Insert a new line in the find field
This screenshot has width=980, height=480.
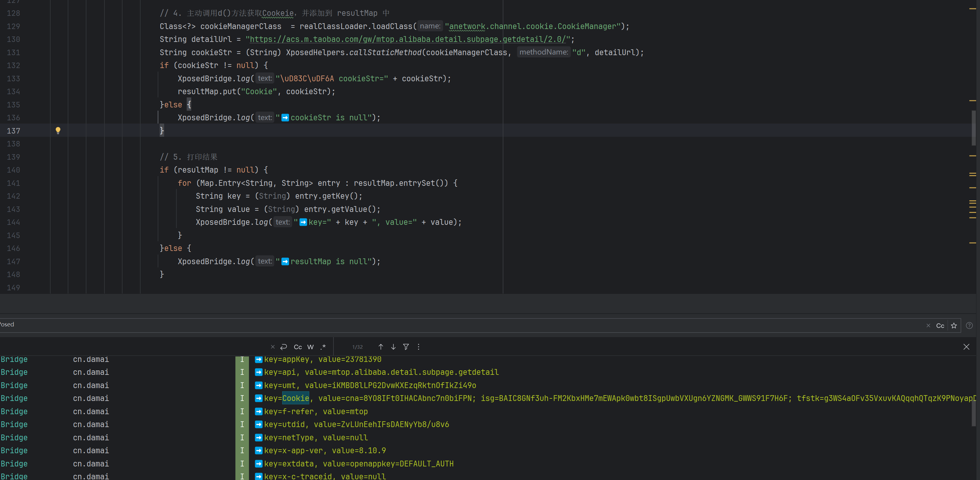click(284, 347)
